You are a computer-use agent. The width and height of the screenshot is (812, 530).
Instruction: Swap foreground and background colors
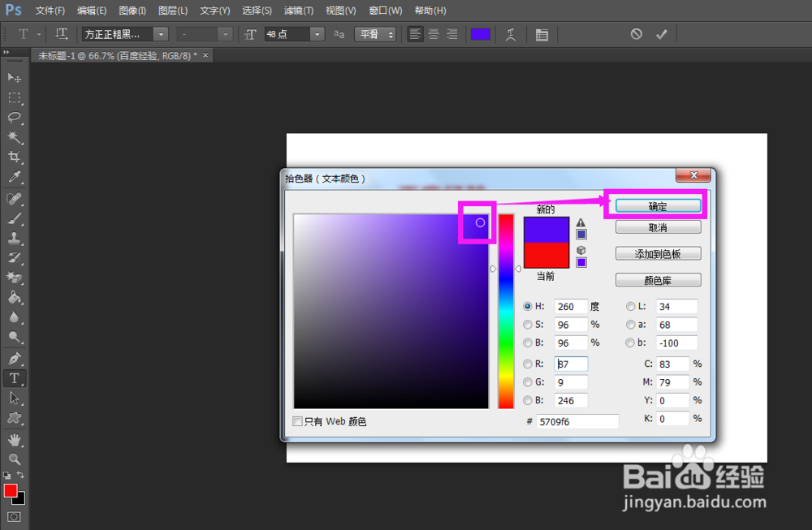pos(21,474)
